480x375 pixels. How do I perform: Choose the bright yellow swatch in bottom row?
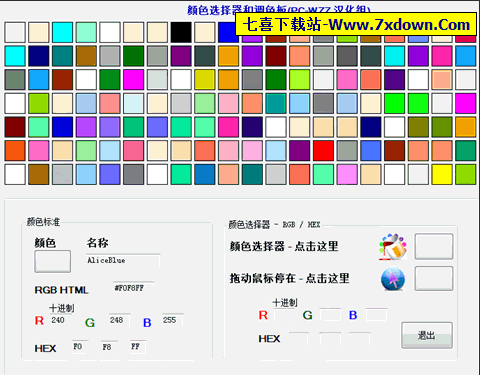tap(442, 174)
